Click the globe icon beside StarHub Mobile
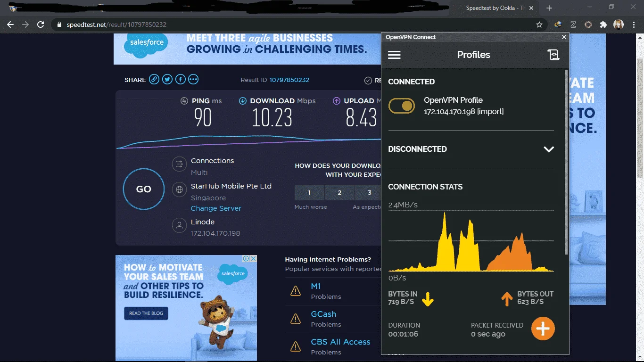 click(x=179, y=189)
